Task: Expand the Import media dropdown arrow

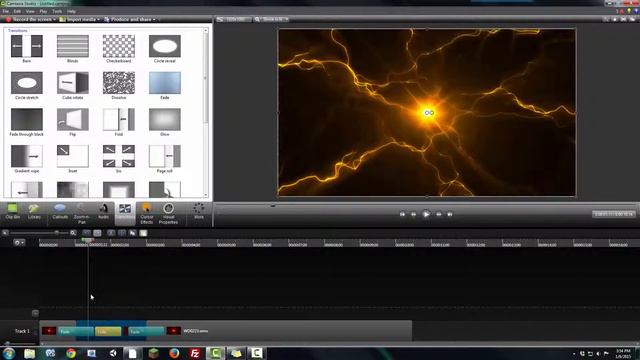Action: tap(98, 19)
